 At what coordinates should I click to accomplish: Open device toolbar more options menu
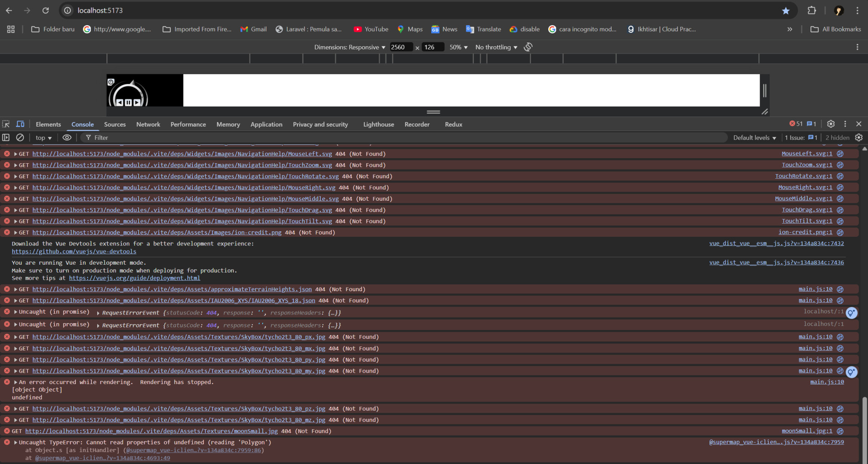(857, 47)
